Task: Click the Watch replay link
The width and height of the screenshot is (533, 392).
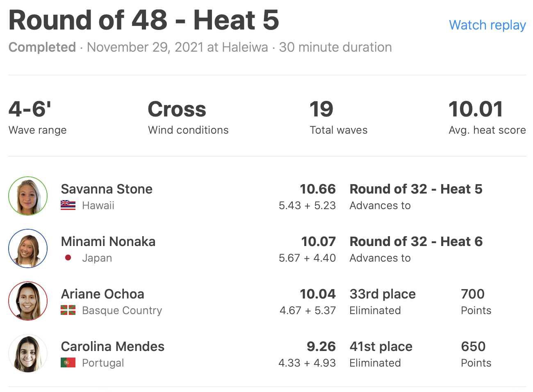Action: tap(487, 25)
